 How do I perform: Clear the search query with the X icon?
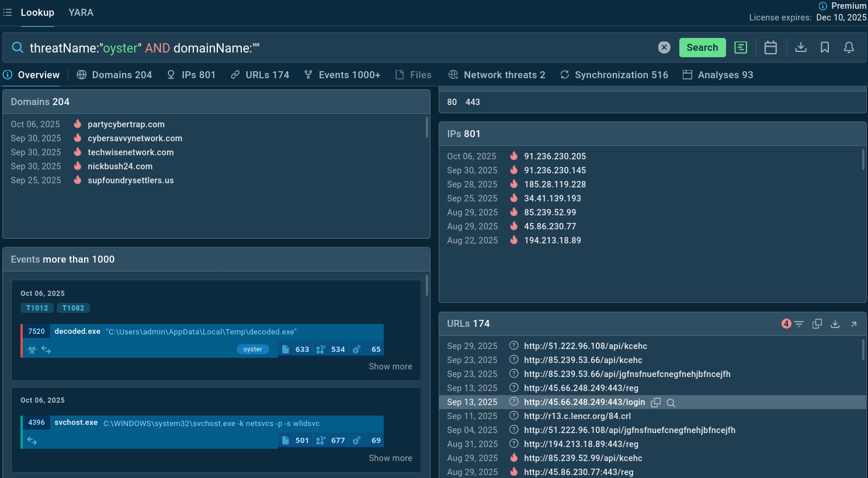(664, 48)
